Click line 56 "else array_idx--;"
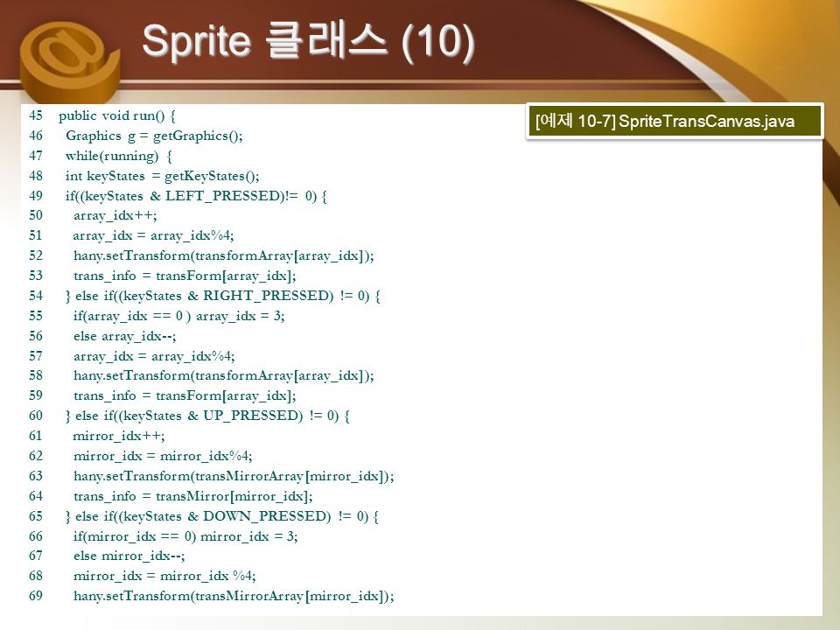This screenshot has width=840, height=630. [125, 336]
